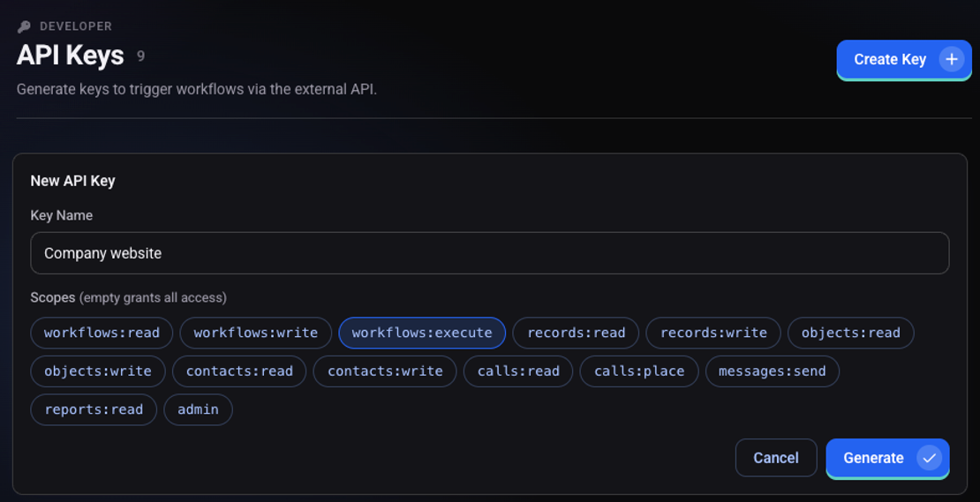980x502 pixels.
Task: Toggle the workflows:write scope
Action: (x=256, y=333)
